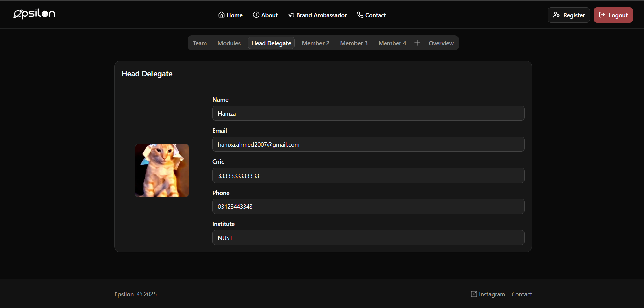Open the Member 4 tab
Image resolution: width=644 pixels, height=308 pixels.
(392, 43)
